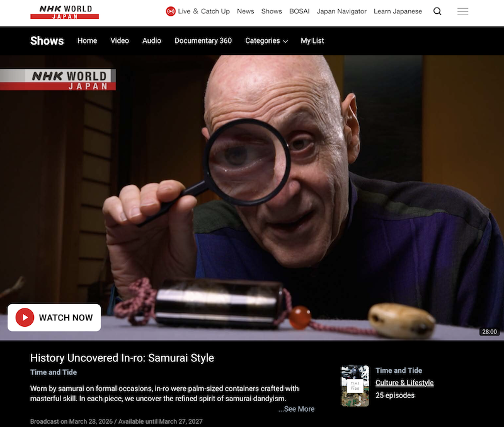The height and width of the screenshot is (427, 504).
Task: Click the NHK World Japan logo
Action: click(x=65, y=12)
